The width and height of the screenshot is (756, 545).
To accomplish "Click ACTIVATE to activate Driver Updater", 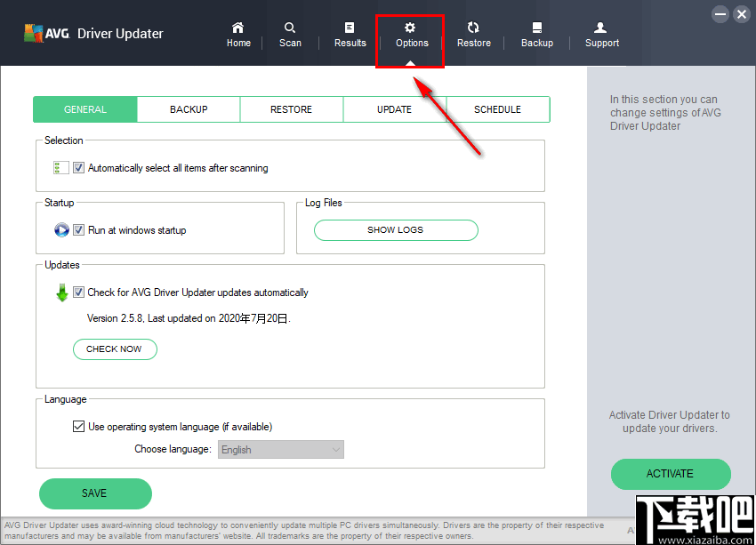I will (671, 474).
